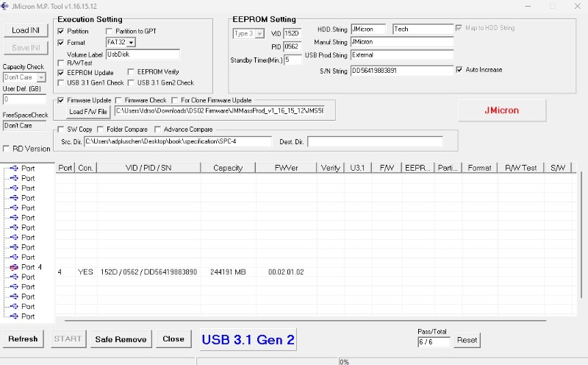Select the port 4 device row

tap(220, 272)
